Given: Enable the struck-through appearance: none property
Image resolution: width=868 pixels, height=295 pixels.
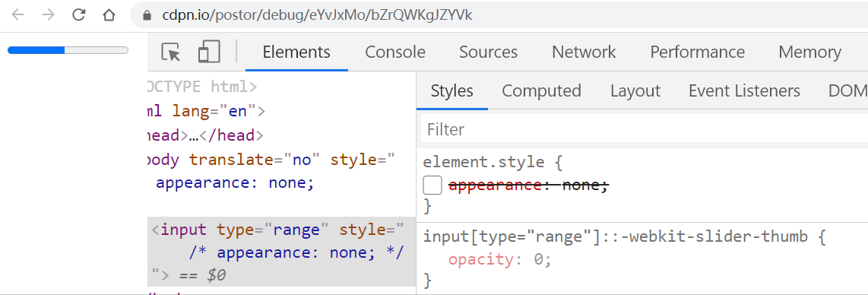Looking at the screenshot, I should click(x=432, y=186).
